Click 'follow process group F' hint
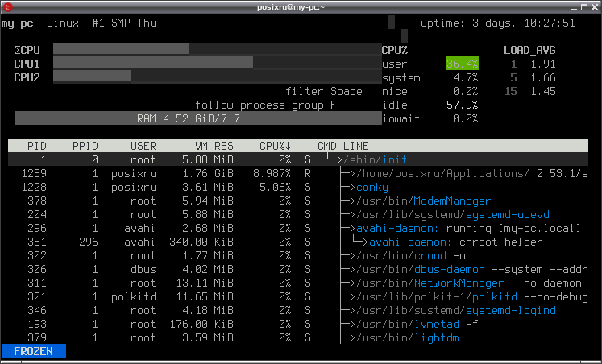The height and width of the screenshot is (364, 602). pyautogui.click(x=266, y=105)
